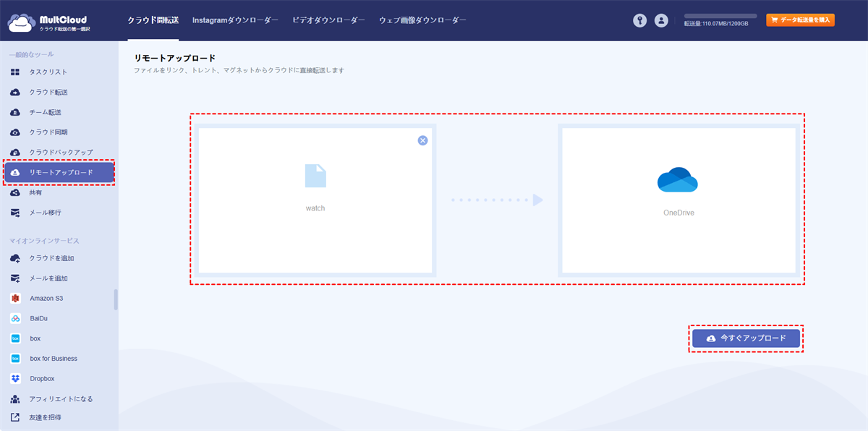Click the Become an Affiliate icon
The width and height of the screenshot is (868, 431).
pyautogui.click(x=15, y=399)
